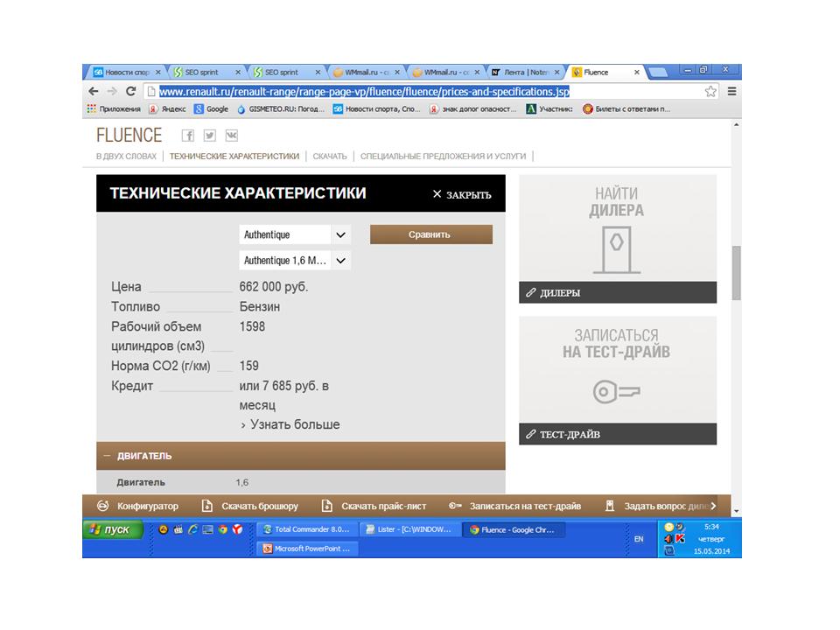The height and width of the screenshot is (630, 840).
Task: Reload the page with refresh icon
Action: [x=130, y=91]
